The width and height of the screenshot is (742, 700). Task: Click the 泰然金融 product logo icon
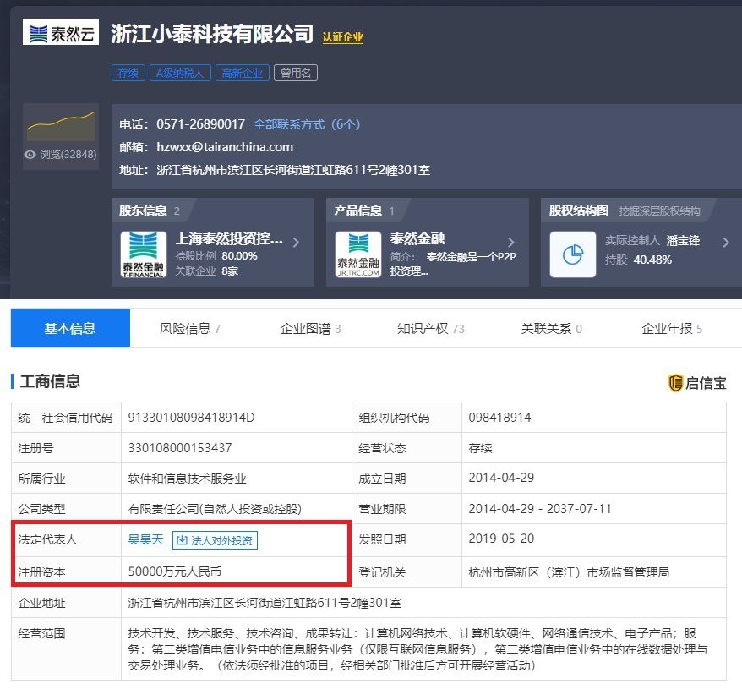(x=357, y=254)
